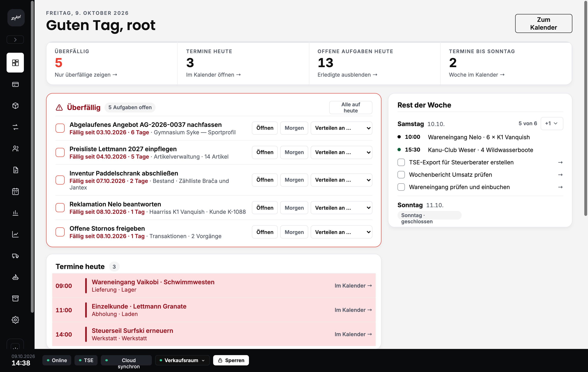This screenshot has height=372, width=588.
Task: Open the bar chart icon in sidebar
Action: (x=15, y=213)
